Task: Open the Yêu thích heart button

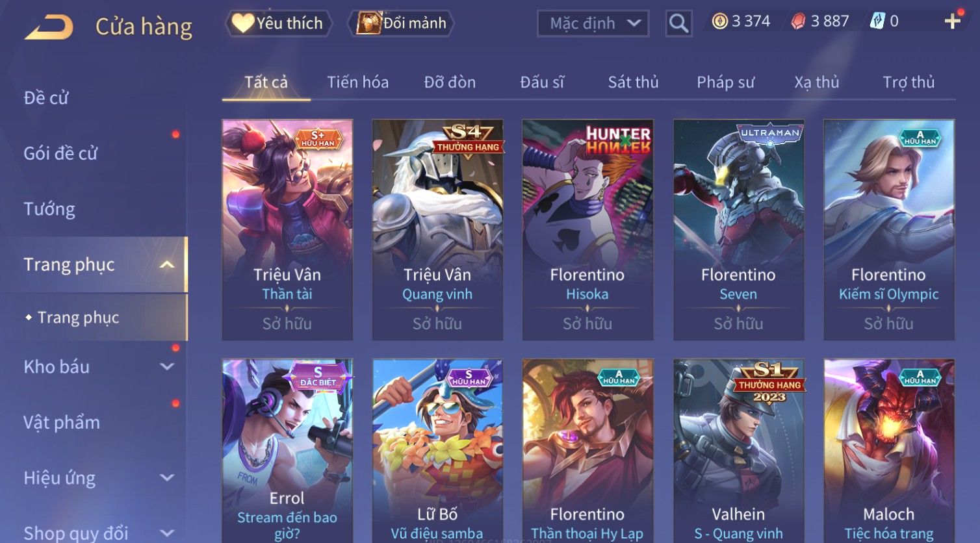Action: (x=279, y=23)
